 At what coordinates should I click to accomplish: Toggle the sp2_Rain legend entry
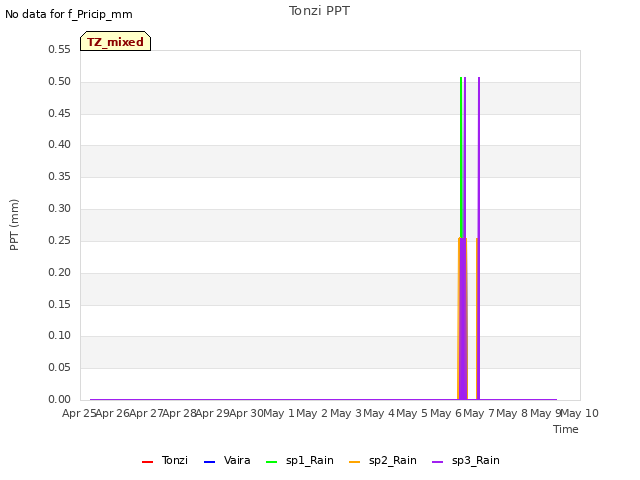tap(383, 460)
